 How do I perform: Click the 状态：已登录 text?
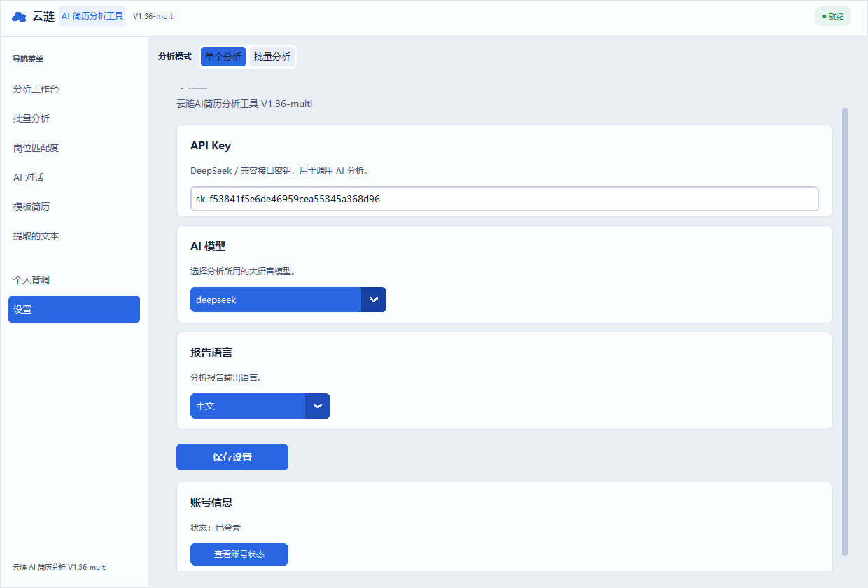point(216,528)
